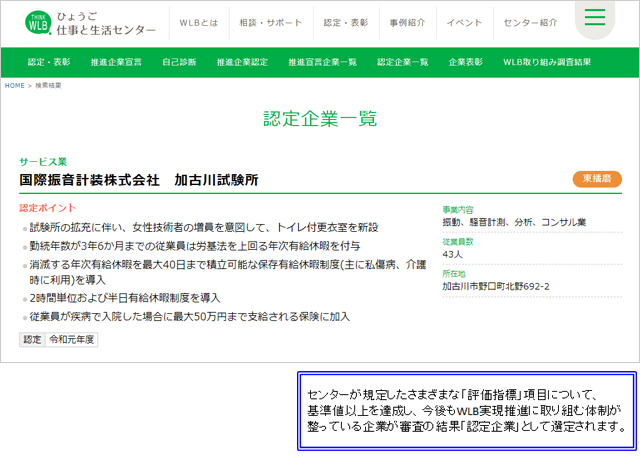Click the 認定企業一覧 page heading
This screenshot has width=640, height=463.
[x=320, y=119]
